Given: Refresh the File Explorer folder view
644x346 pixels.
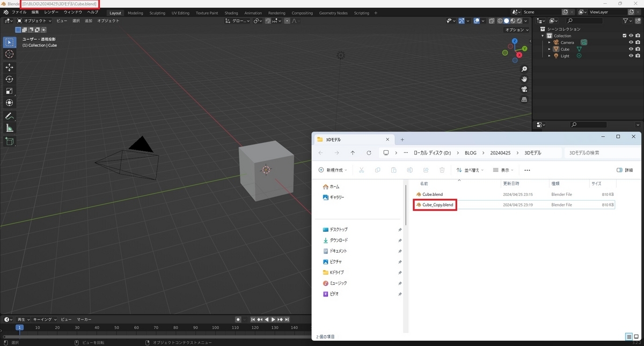Looking at the screenshot, I should (369, 153).
